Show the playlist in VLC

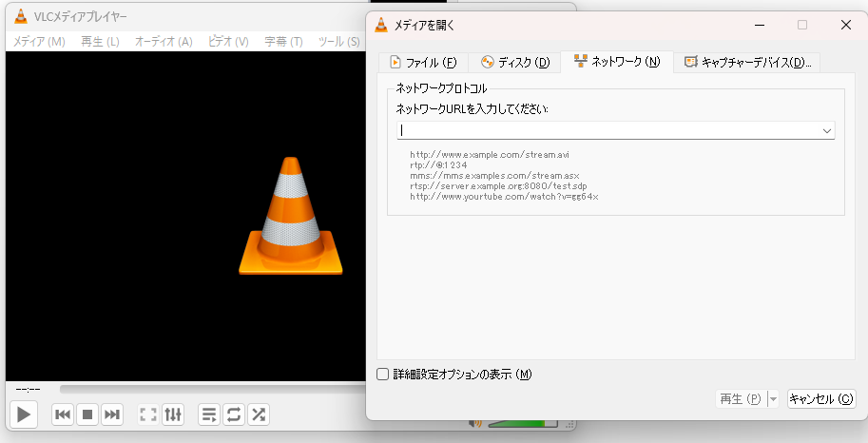pyautogui.click(x=209, y=414)
